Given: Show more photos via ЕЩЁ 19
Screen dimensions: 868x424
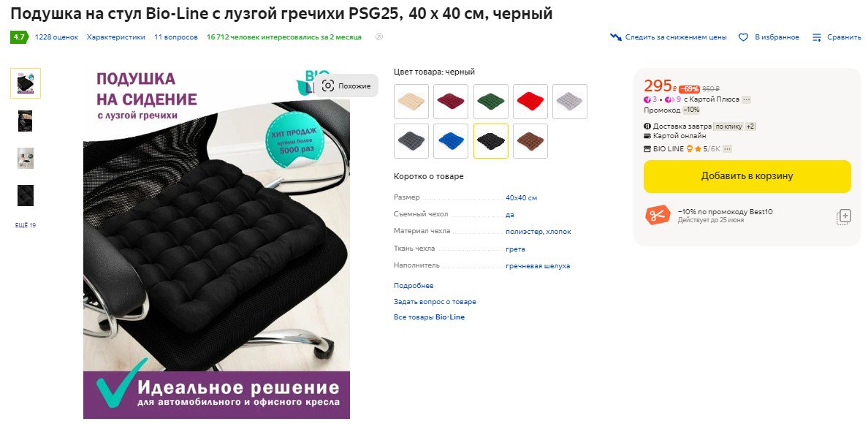Looking at the screenshot, I should (x=26, y=225).
